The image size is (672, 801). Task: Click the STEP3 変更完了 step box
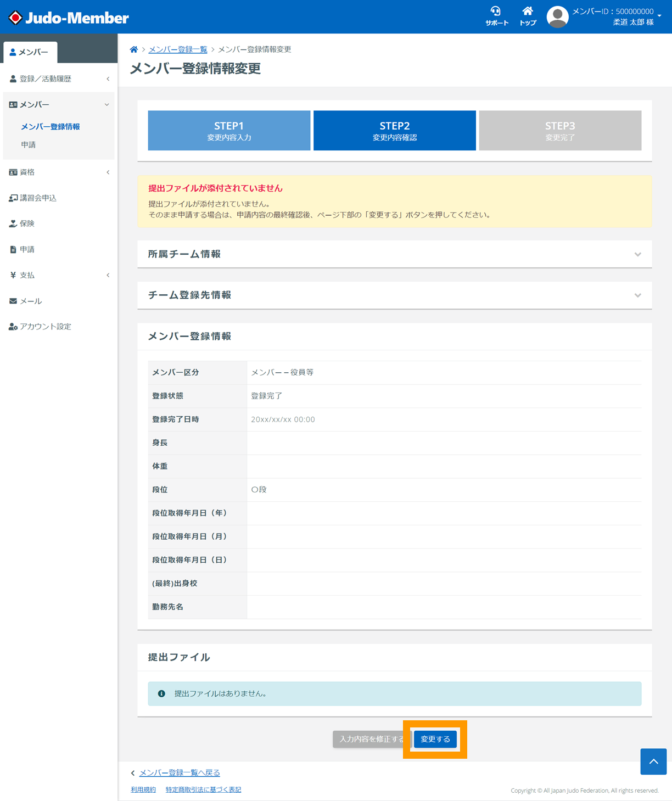[x=560, y=131]
